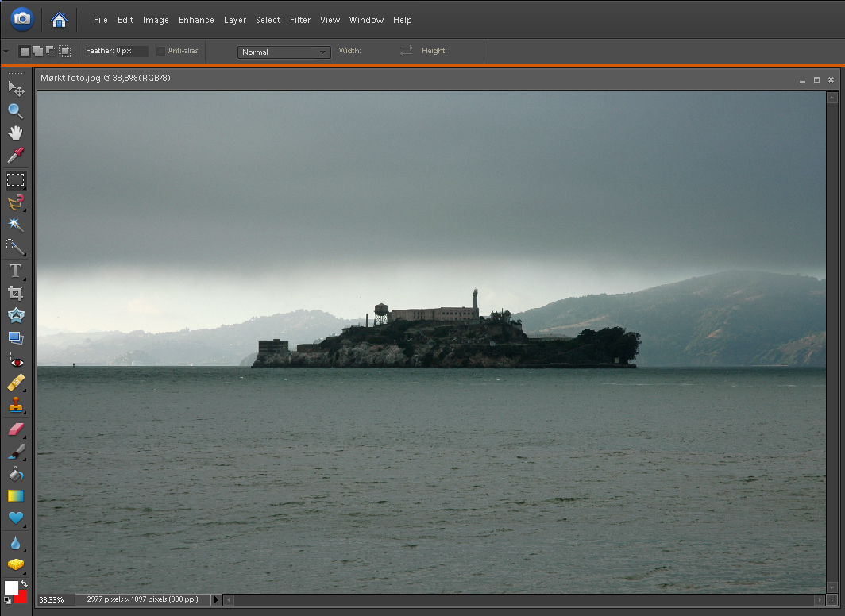This screenshot has width=845, height=616.
Task: Select the Horizontal Type tool
Action: click(x=15, y=271)
